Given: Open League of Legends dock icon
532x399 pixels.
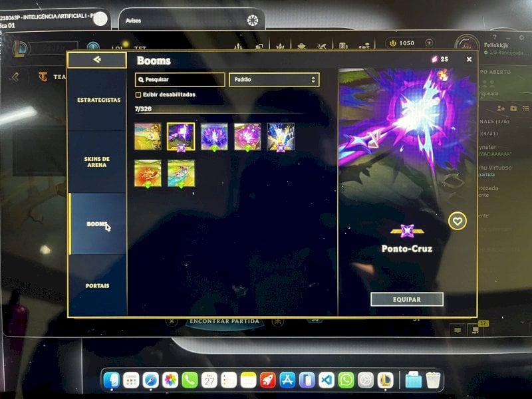Looking at the screenshot, I should tap(386, 380).
